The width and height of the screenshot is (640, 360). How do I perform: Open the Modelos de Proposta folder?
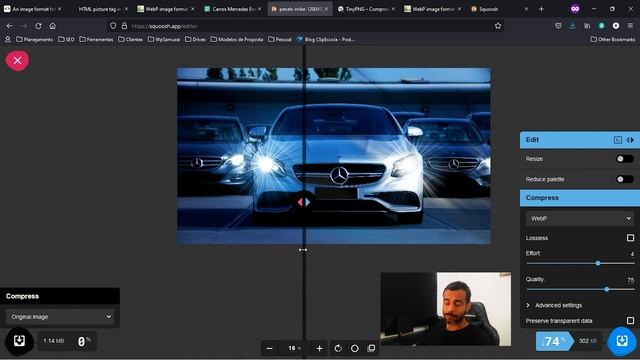pos(237,40)
